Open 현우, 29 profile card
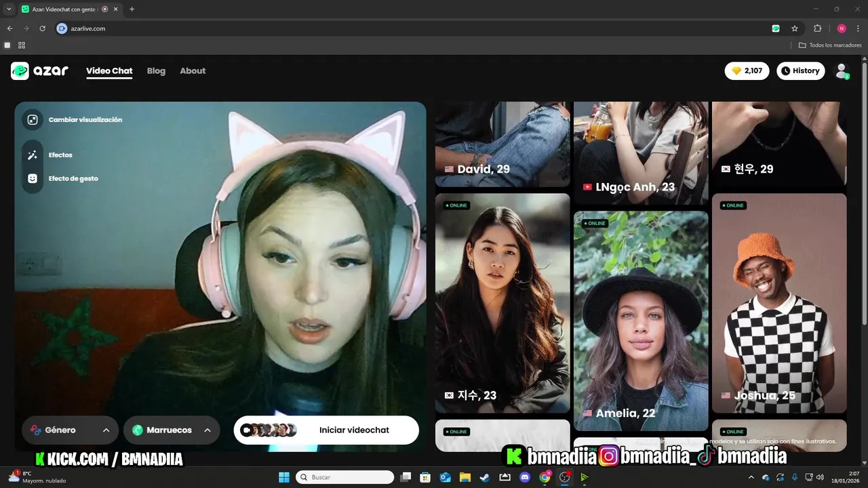Image resolution: width=868 pixels, height=488 pixels. [779, 144]
